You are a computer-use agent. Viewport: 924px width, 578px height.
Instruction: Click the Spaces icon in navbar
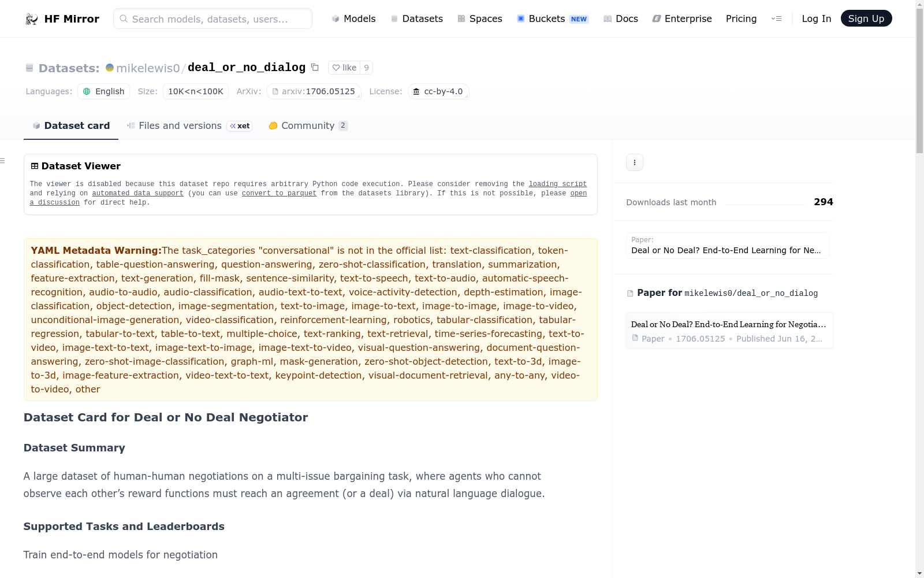point(461,18)
